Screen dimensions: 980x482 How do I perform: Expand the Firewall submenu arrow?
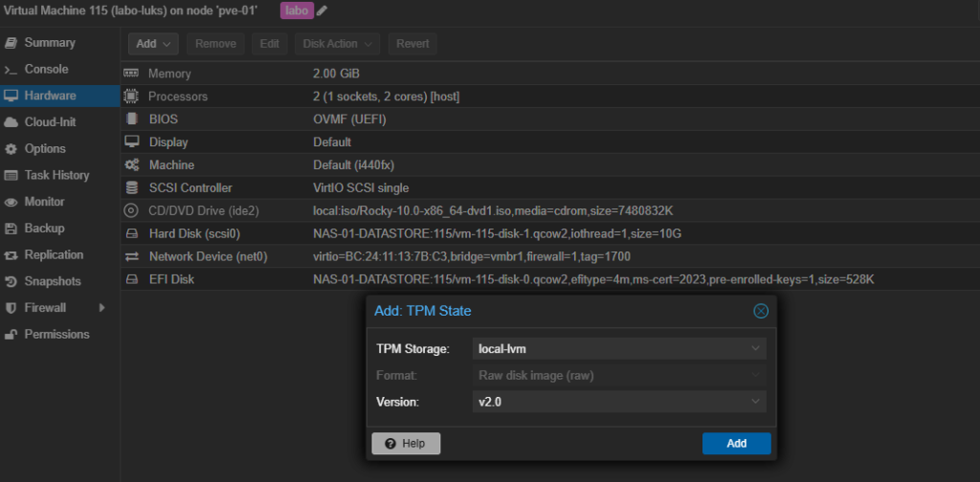(x=101, y=308)
